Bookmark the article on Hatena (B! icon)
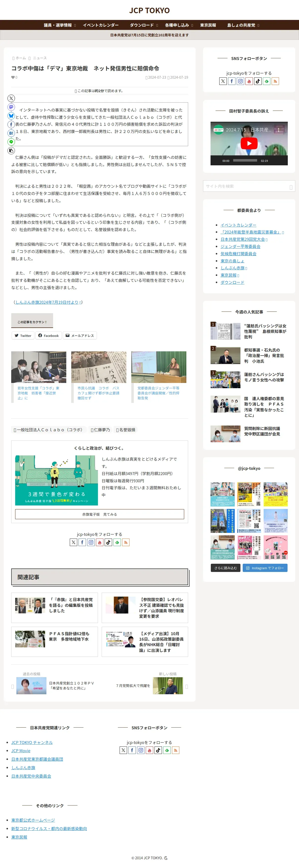The width and height of the screenshot is (299, 868). point(11,133)
